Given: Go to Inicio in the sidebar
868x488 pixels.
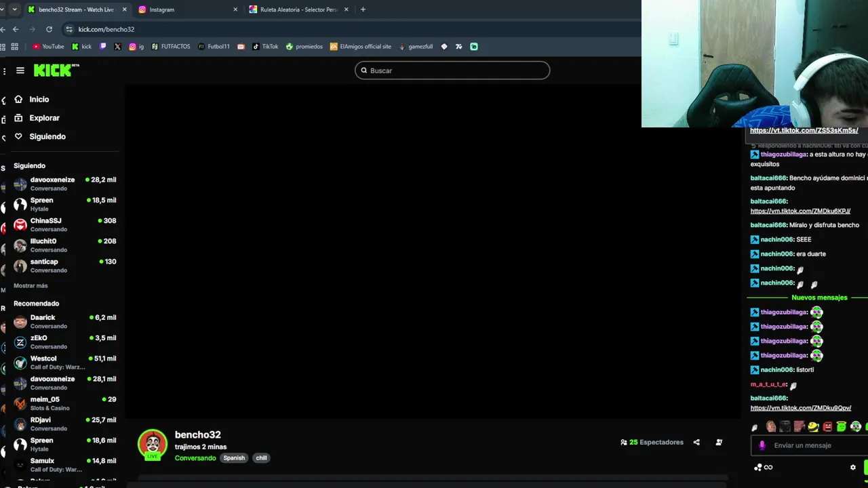Looking at the screenshot, I should point(39,100).
